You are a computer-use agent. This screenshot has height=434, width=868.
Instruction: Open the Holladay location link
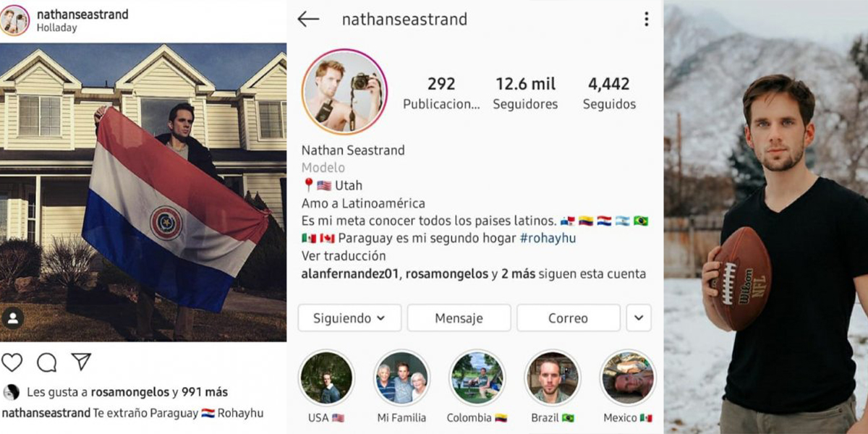point(56,28)
